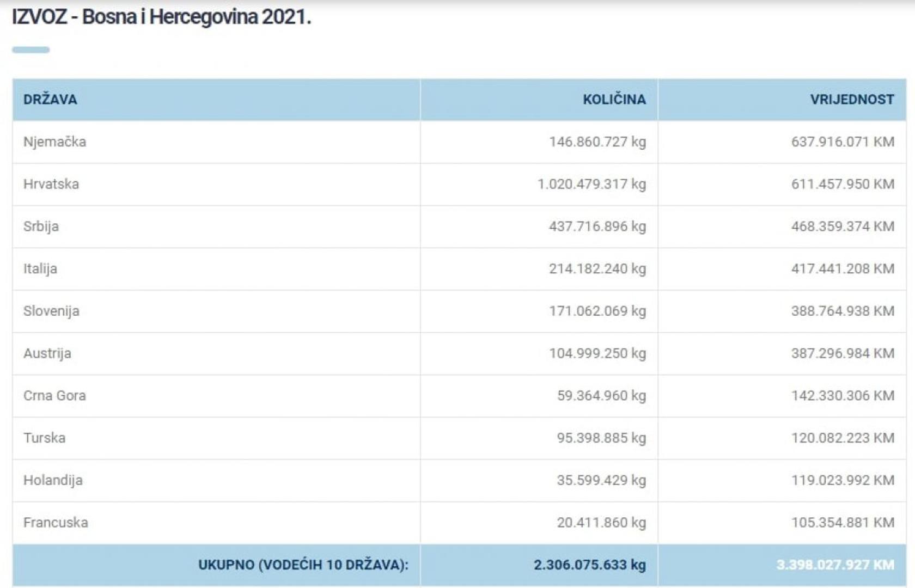Image resolution: width=915 pixels, height=588 pixels.
Task: Click the Srbija country cell
Action: [x=41, y=226]
